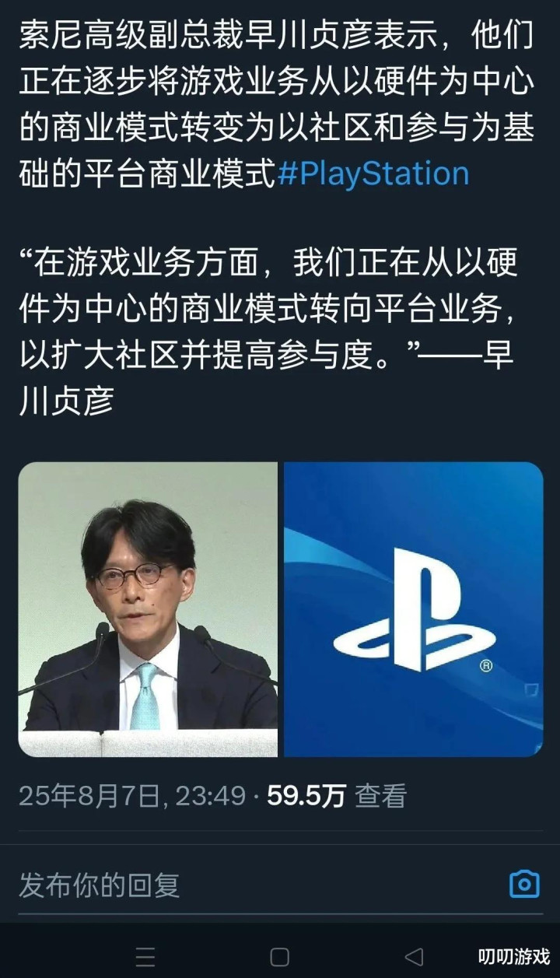The height and width of the screenshot is (978, 560).
Task: Tap the 查看 label beside view count
Action: [381, 795]
